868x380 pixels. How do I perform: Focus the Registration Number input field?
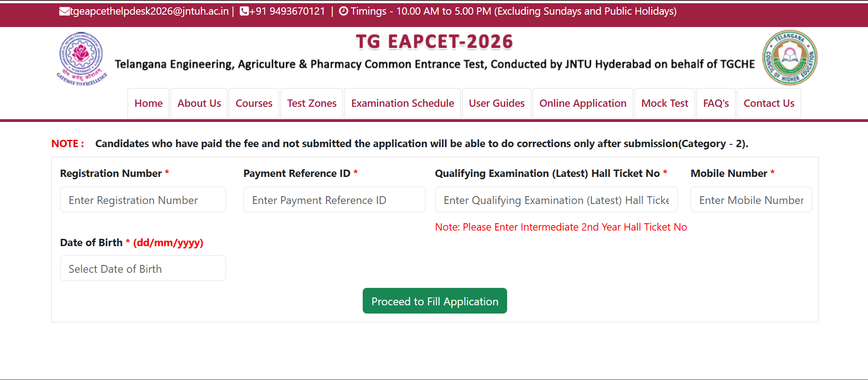[143, 200]
